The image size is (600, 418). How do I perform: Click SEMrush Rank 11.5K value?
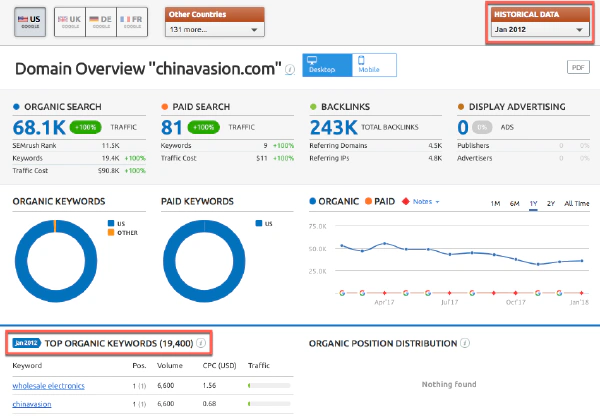click(x=111, y=145)
